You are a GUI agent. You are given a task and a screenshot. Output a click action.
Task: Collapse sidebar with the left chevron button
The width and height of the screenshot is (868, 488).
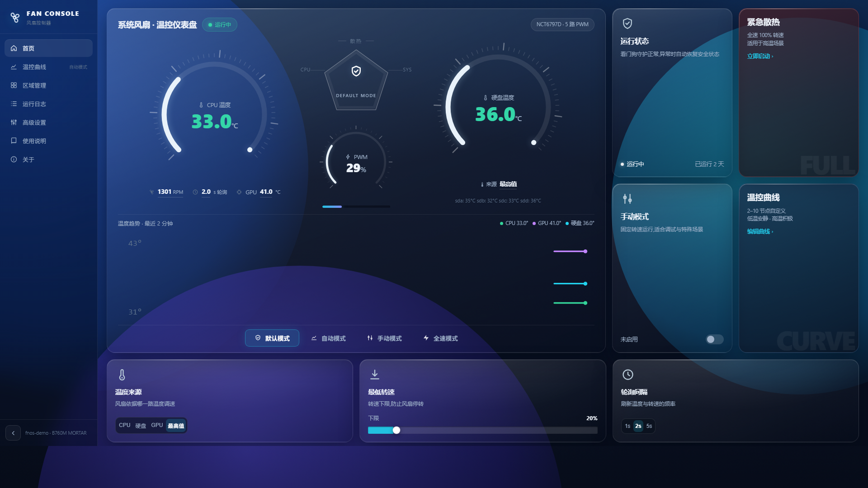click(13, 433)
